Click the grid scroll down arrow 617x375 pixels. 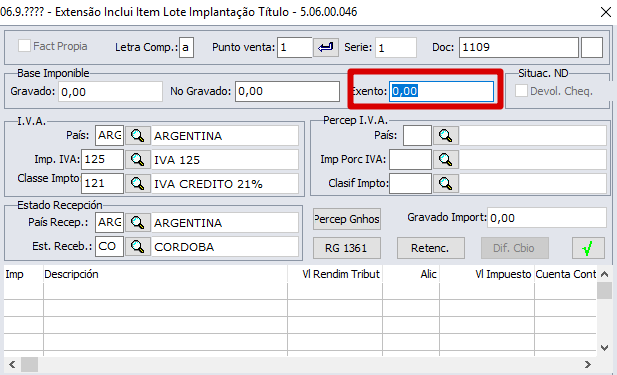pyautogui.click(x=605, y=348)
